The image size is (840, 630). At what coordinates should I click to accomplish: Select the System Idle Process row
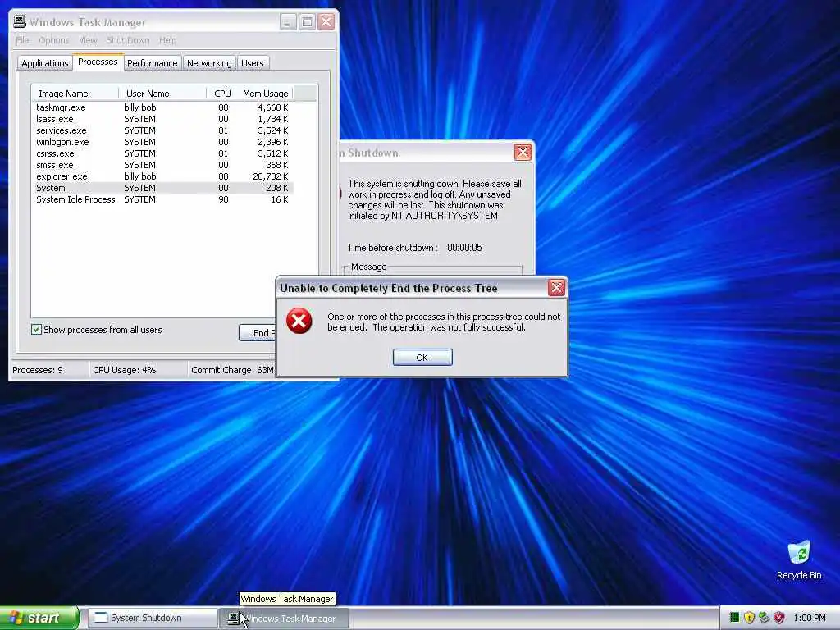[162, 199]
